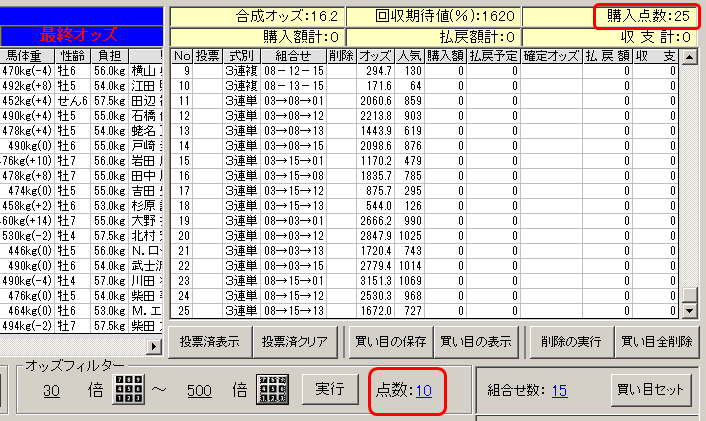The width and height of the screenshot is (706, 421).
Task: Click the 確定オッズ column header
Action: coord(552,56)
